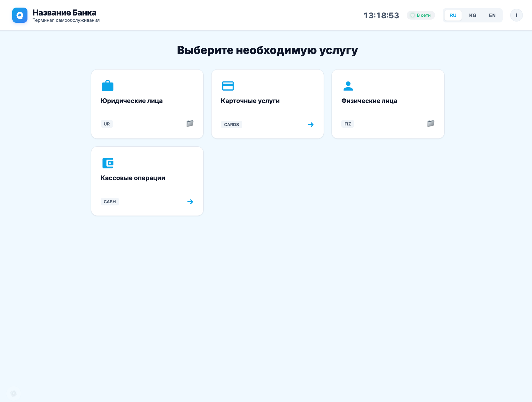The width and height of the screenshot is (532, 402).
Task: Click the credit card icon on Карточные услуги
Action: click(x=228, y=86)
